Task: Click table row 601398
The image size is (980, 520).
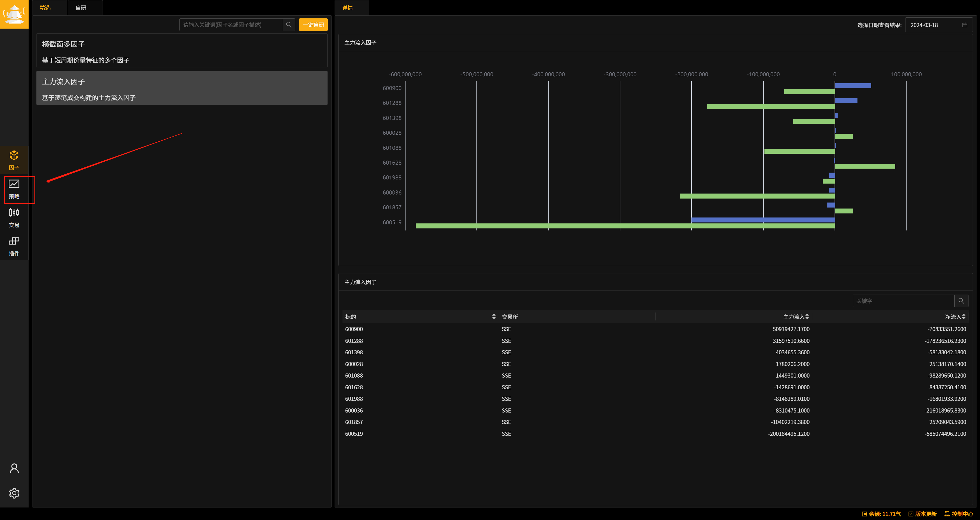Action: click(655, 352)
